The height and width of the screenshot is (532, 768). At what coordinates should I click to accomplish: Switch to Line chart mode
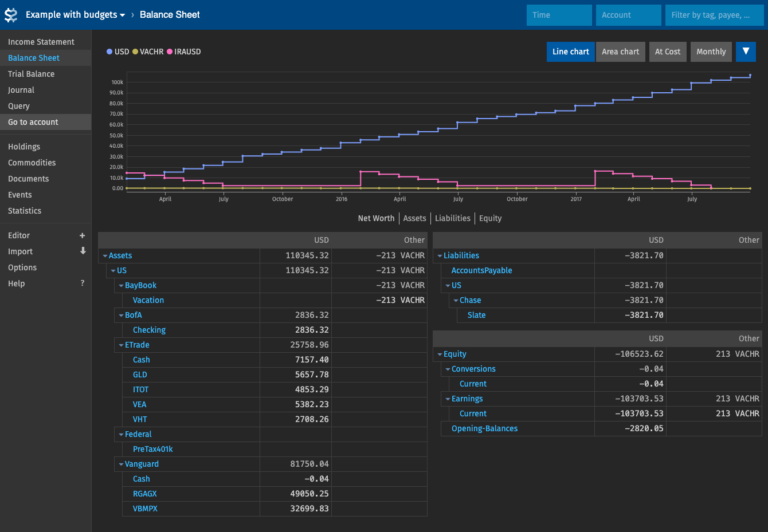pyautogui.click(x=570, y=52)
